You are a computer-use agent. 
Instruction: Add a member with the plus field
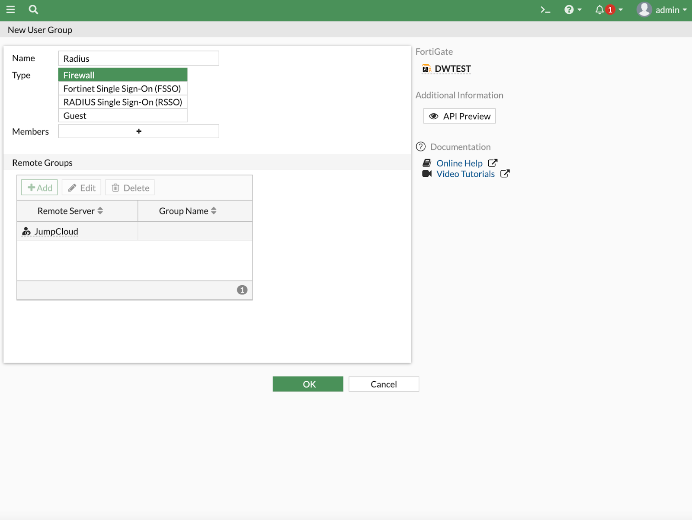[138, 131]
